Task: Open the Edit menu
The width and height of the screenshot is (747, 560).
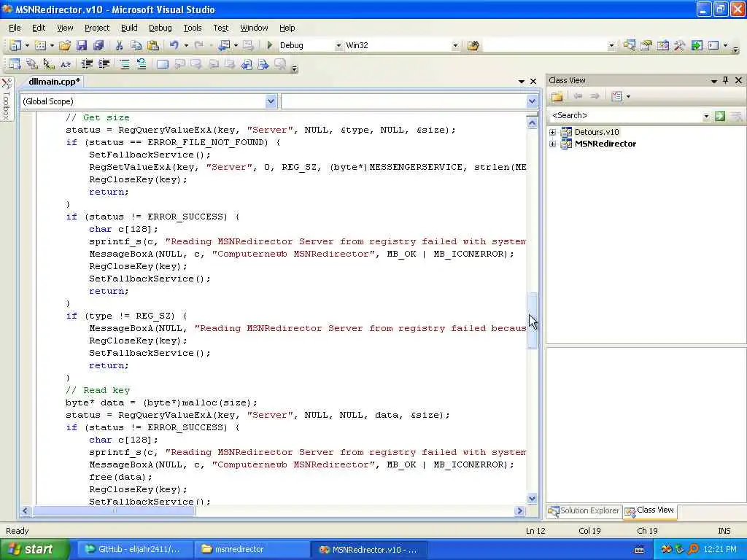Action: [39, 28]
